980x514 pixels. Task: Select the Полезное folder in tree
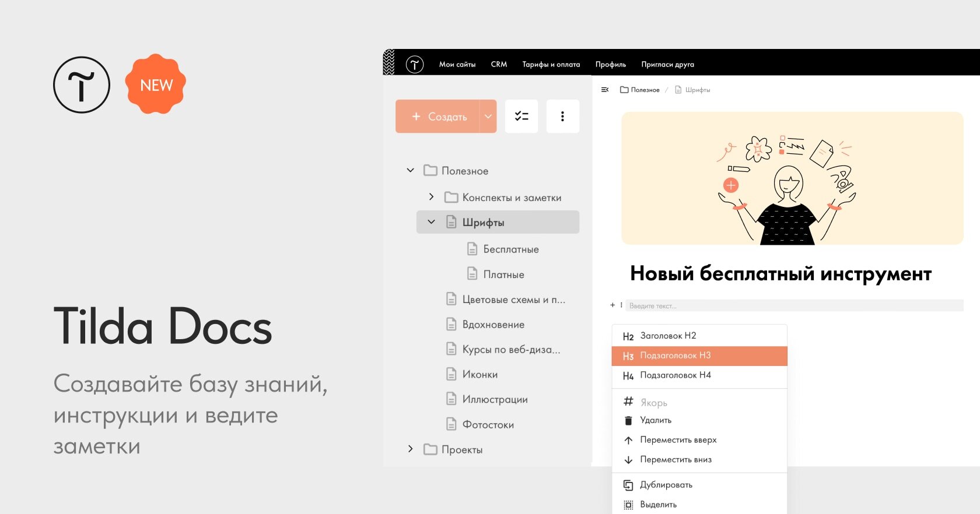click(x=464, y=171)
